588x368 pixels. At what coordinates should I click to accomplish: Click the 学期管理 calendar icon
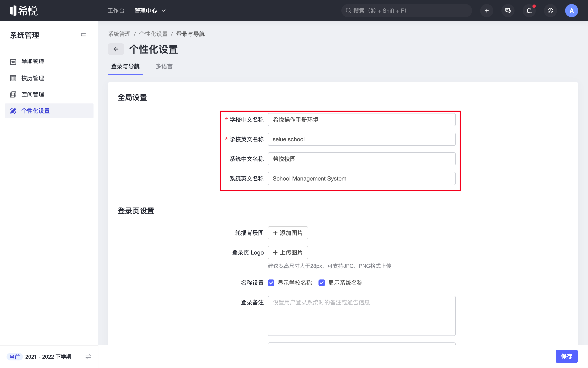click(x=13, y=62)
